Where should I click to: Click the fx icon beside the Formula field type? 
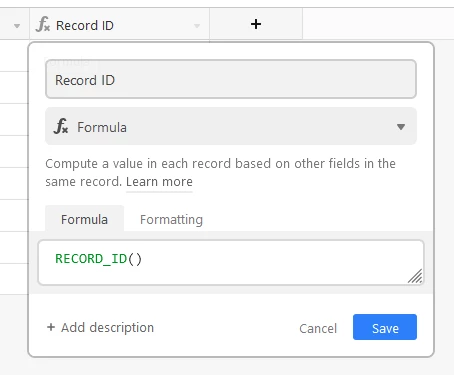[61, 126]
